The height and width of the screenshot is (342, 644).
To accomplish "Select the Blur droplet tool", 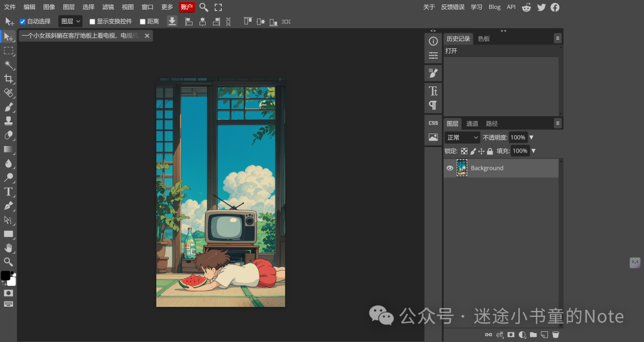I will click(x=8, y=163).
